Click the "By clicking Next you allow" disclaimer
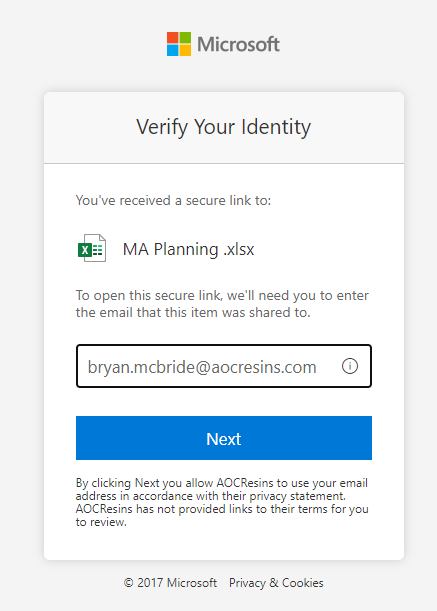This screenshot has width=437, height=611. click(221, 489)
